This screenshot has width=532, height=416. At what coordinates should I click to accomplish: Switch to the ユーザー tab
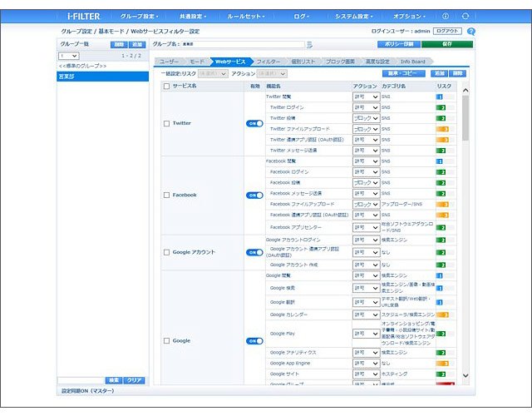169,62
